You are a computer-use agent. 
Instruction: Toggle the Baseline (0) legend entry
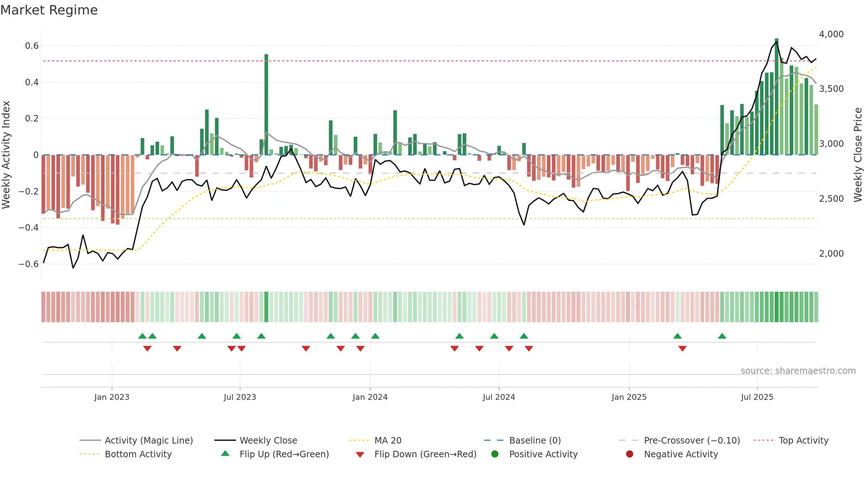(522, 440)
